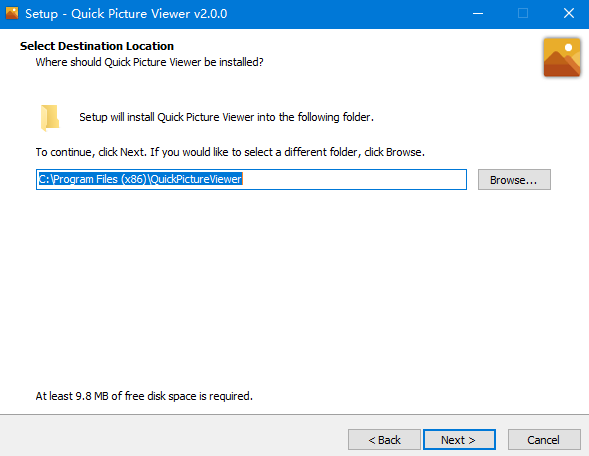589x456 pixels.
Task: Click the highlighted QuickPictureViewer path text
Action: [140, 179]
